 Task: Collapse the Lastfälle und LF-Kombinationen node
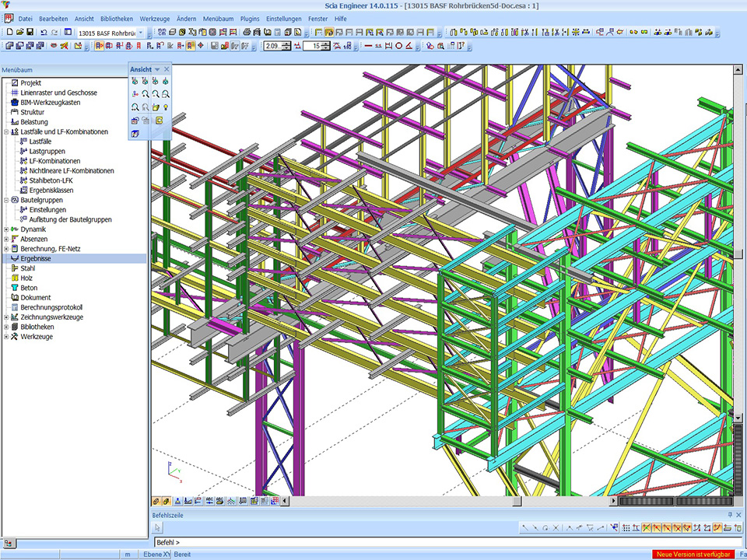(x=6, y=132)
